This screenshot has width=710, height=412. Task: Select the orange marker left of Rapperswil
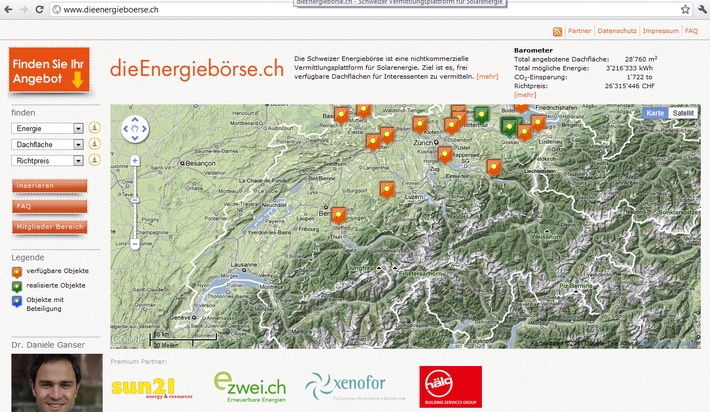click(445, 154)
